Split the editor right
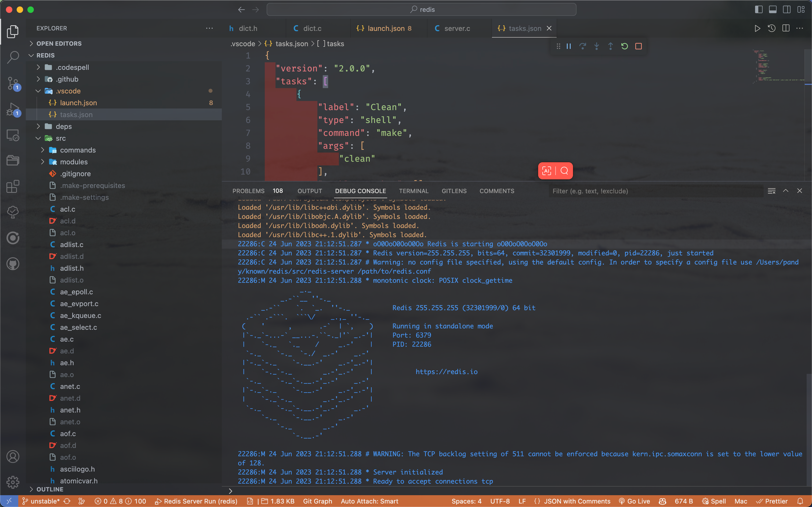 click(785, 28)
